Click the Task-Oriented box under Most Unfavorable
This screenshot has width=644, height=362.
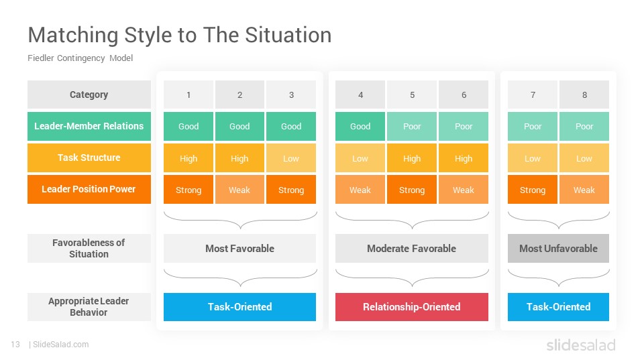[558, 307]
